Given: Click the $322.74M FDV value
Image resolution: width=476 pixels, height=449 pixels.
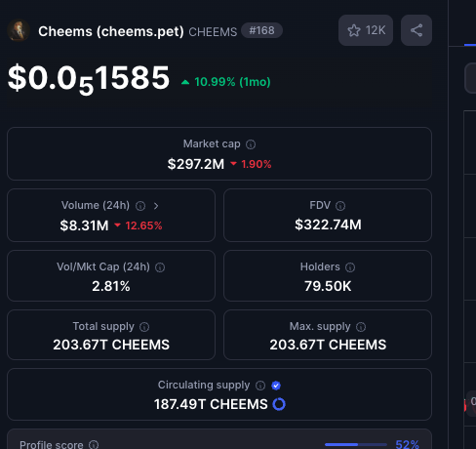Looking at the screenshot, I should [328, 224].
